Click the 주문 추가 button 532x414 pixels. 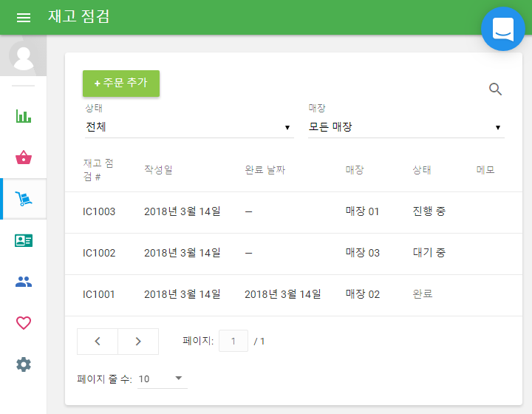[x=121, y=84]
